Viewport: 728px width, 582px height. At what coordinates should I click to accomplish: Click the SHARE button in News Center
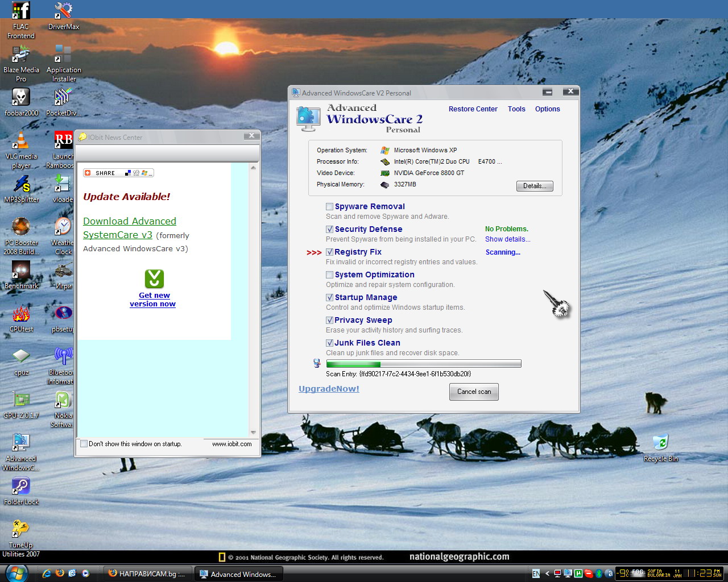118,173
